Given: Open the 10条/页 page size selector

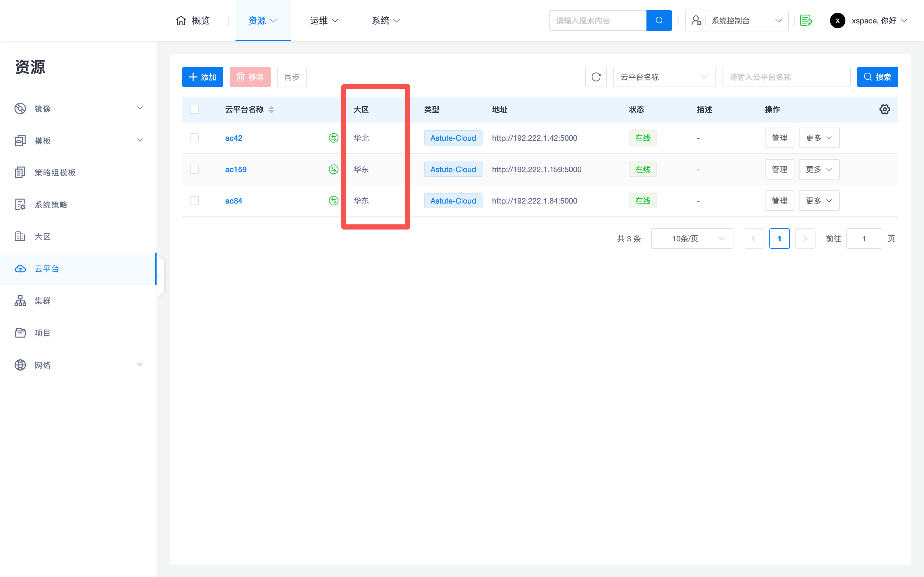Looking at the screenshot, I should [691, 238].
